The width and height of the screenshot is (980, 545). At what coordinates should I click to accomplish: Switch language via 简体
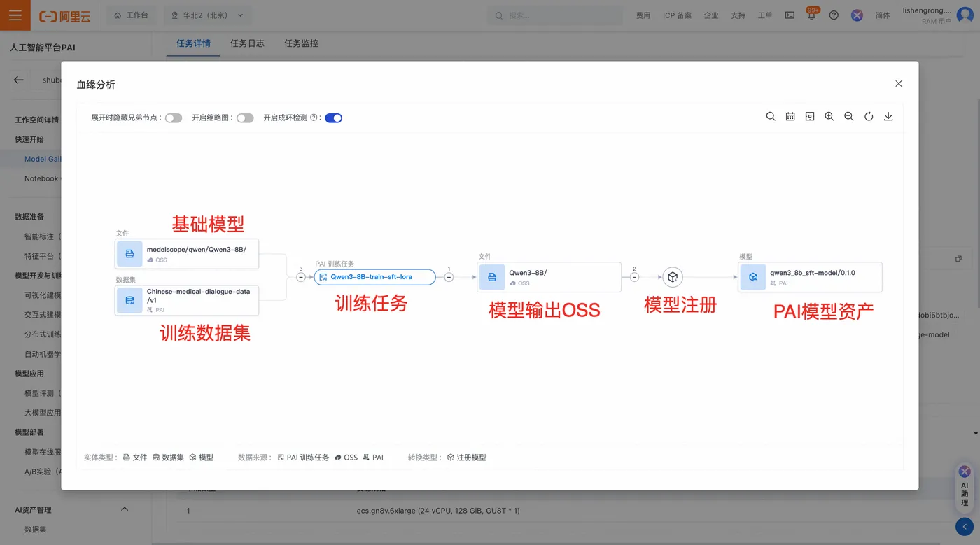point(883,15)
